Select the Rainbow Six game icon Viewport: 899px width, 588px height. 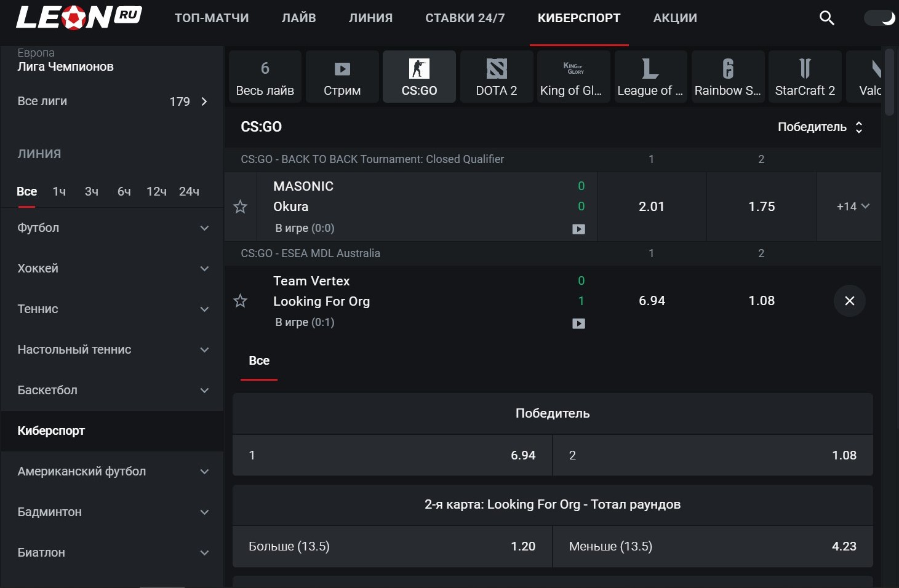728,76
